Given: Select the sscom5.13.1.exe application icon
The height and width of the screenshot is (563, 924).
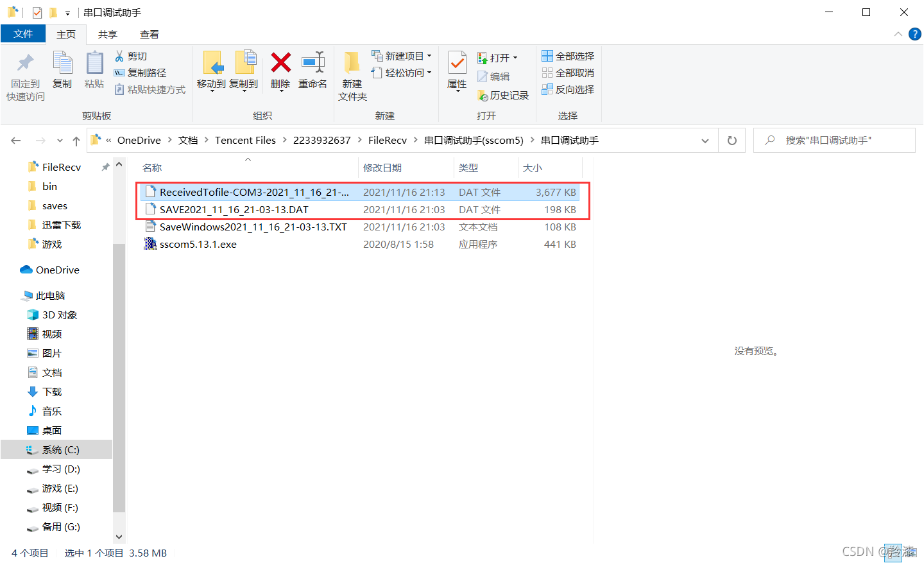Looking at the screenshot, I should (150, 244).
